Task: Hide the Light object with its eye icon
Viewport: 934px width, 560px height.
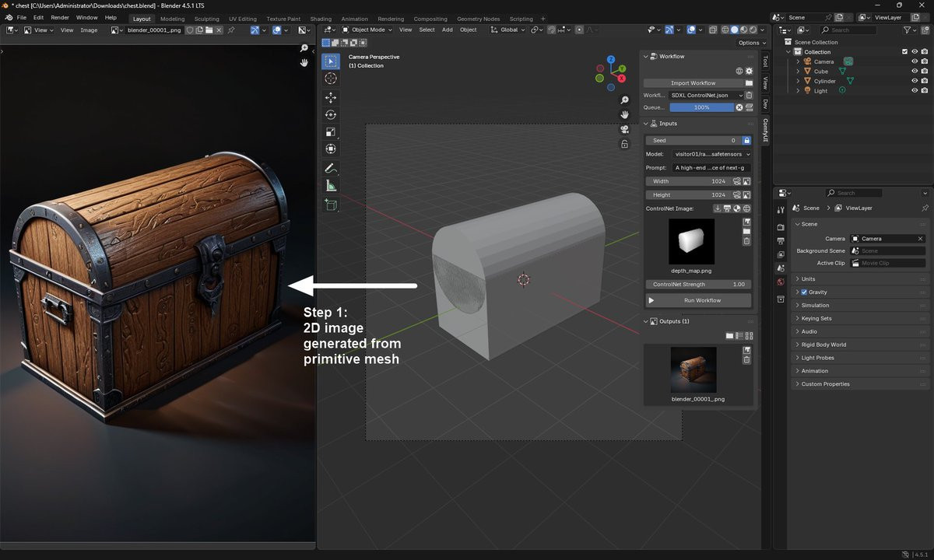Action: point(915,91)
